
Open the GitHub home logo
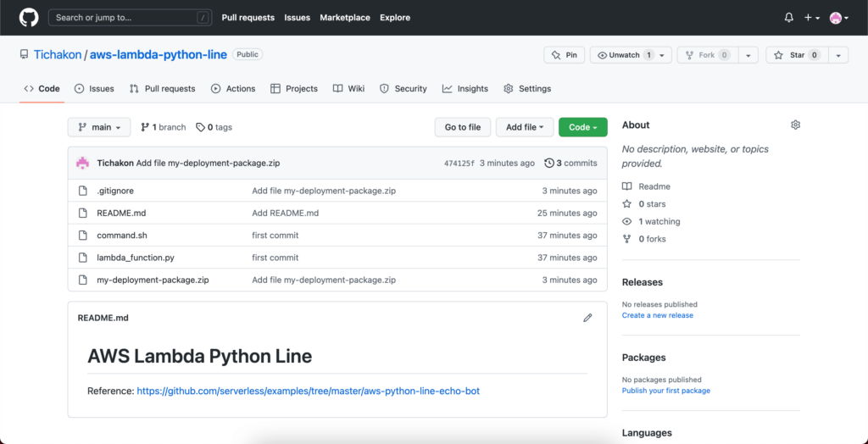[x=28, y=18]
